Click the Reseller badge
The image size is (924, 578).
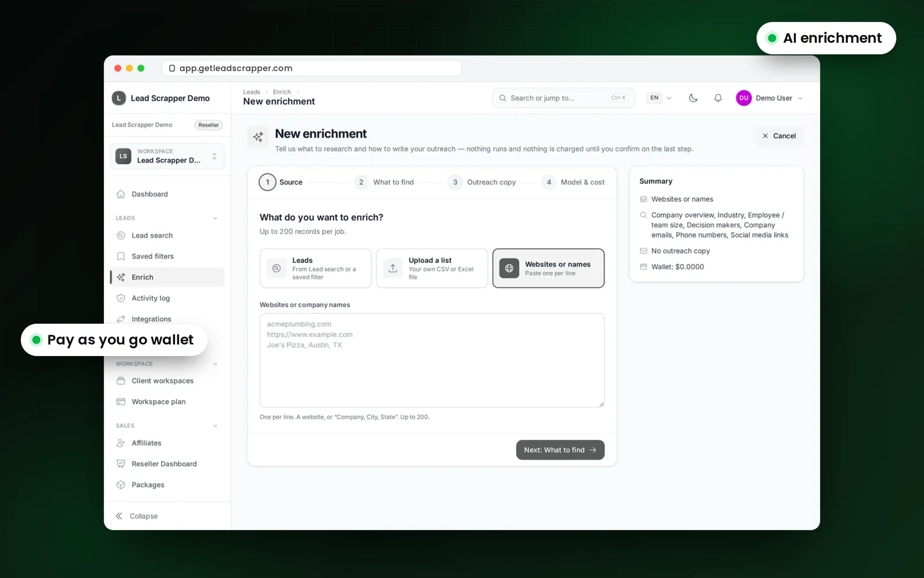tap(208, 125)
